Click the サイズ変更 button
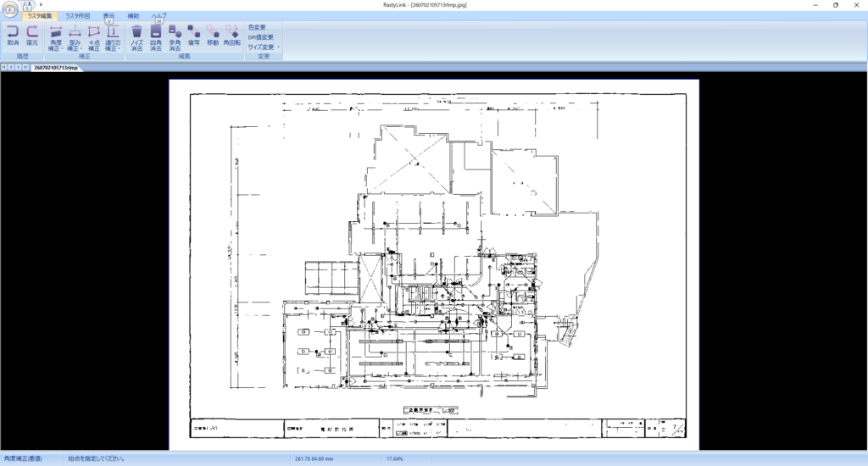 pos(261,47)
